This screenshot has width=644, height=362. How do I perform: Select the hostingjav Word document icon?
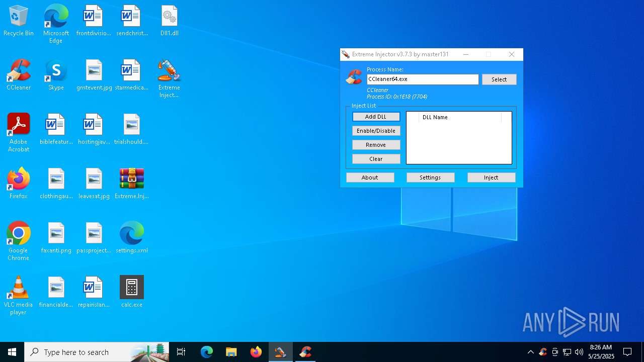94,130
